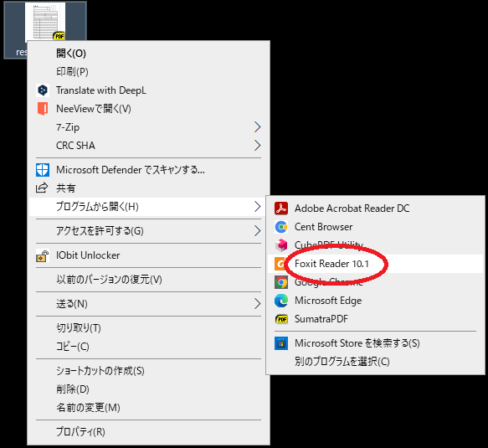Select Microsoft Defender でスキャンする...
The image size is (488, 448).
131,170
